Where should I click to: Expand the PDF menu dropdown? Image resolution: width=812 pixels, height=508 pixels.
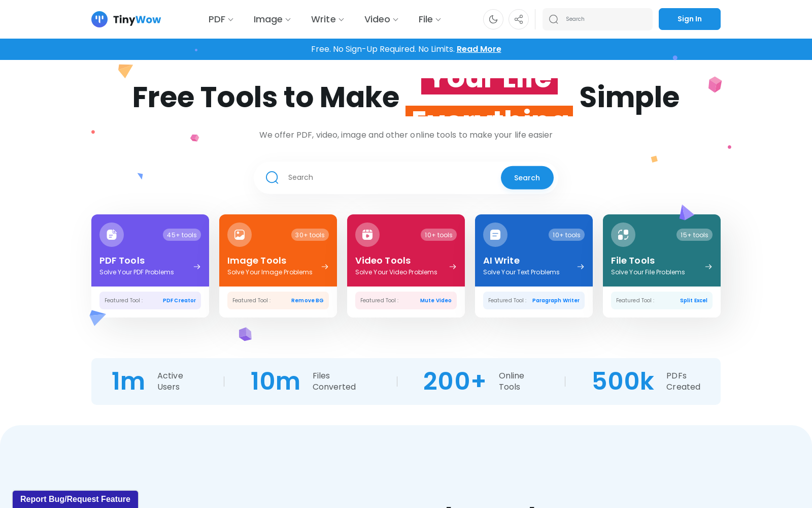(221, 19)
